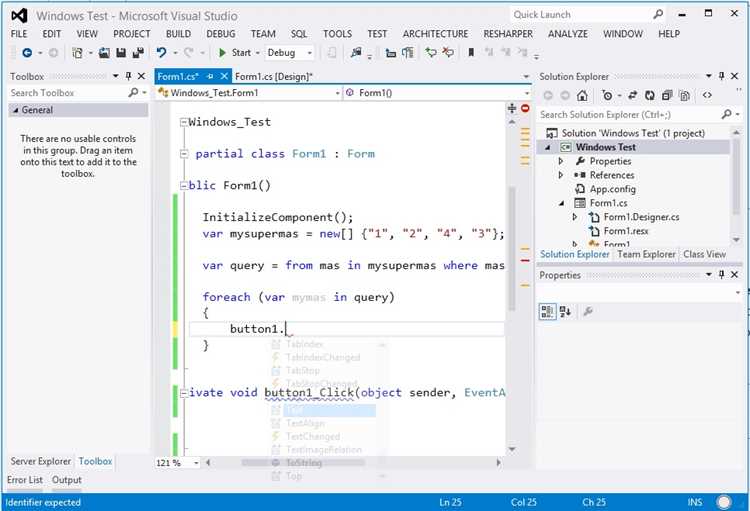Expand the Properties node in Solution Explorer
The image size is (750, 511).
(561, 161)
